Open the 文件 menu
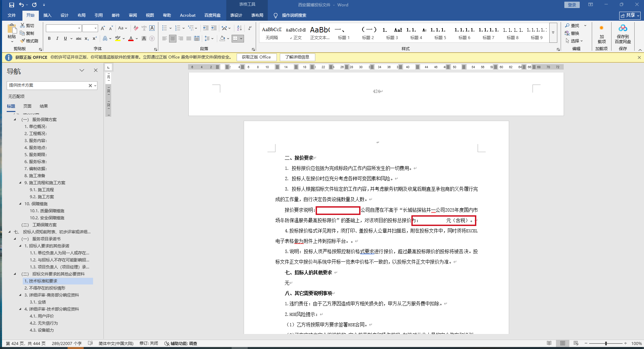Image resolution: width=644 pixels, height=349 pixels. click(x=12, y=15)
